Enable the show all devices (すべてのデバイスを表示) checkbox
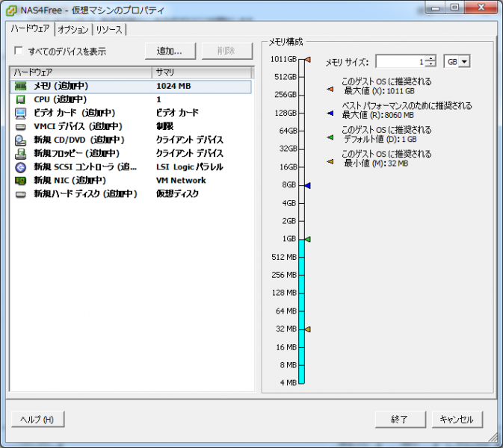Screen dimensions: 503x448 (x=19, y=52)
